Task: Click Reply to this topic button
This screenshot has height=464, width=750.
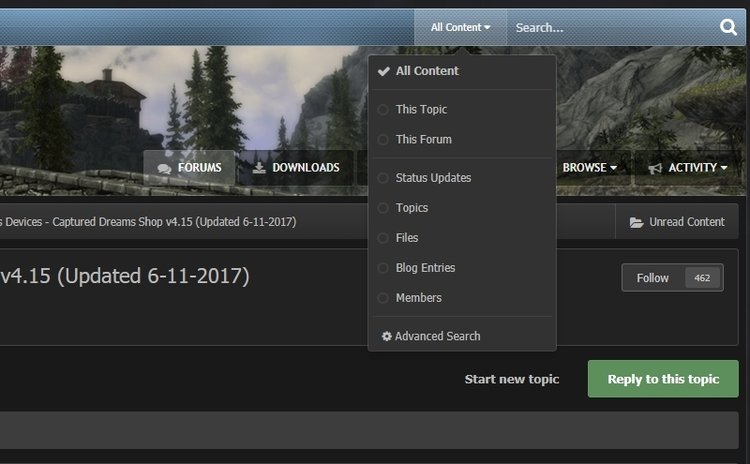Action: (663, 379)
